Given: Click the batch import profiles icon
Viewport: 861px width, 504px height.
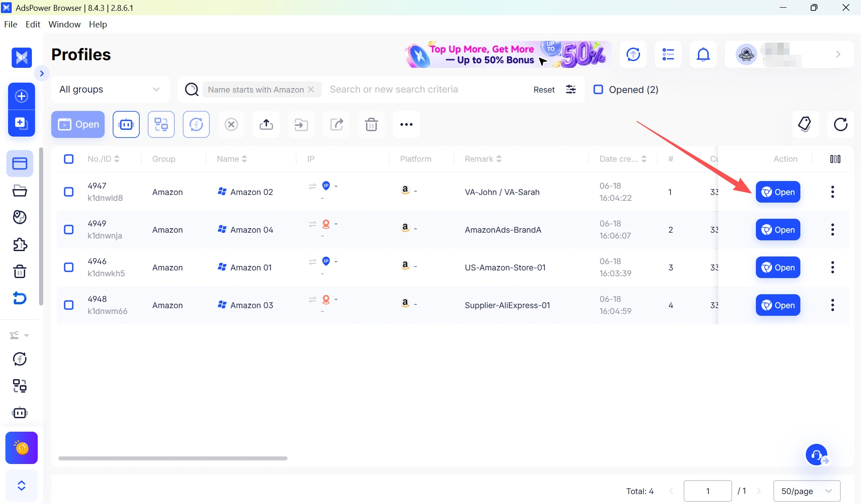Looking at the screenshot, I should click(22, 123).
